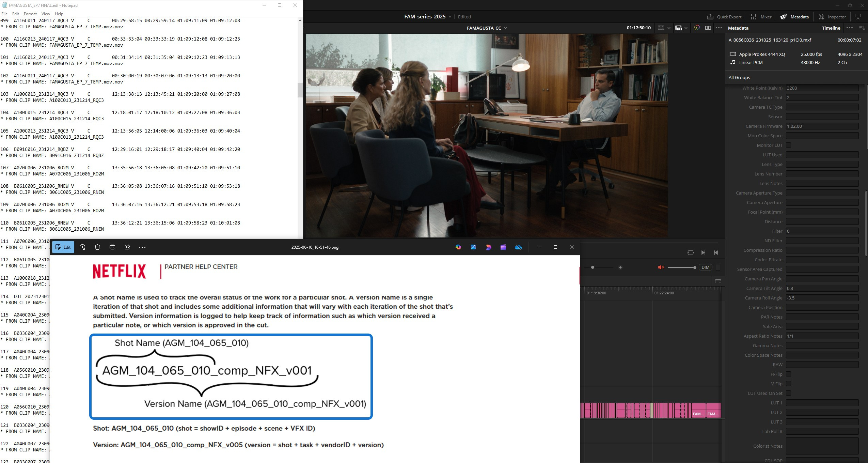
Task: Click the Edit button in Photos
Action: [63, 247]
